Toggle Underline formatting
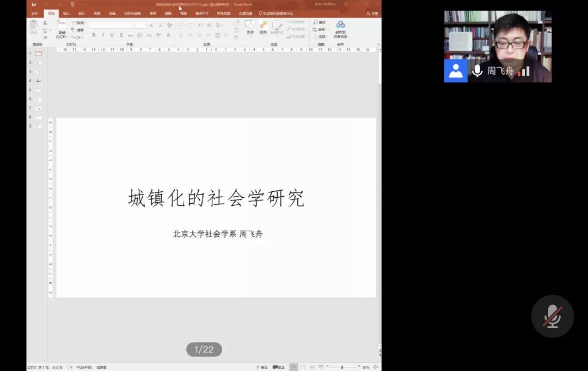This screenshot has height=371, width=588. coord(112,35)
